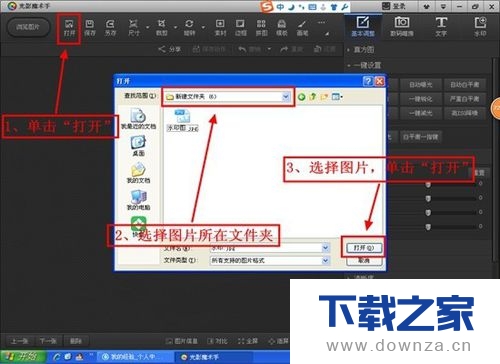Click the small toolbar expand arrow under the dots
The image size is (500, 364).
(327, 33)
